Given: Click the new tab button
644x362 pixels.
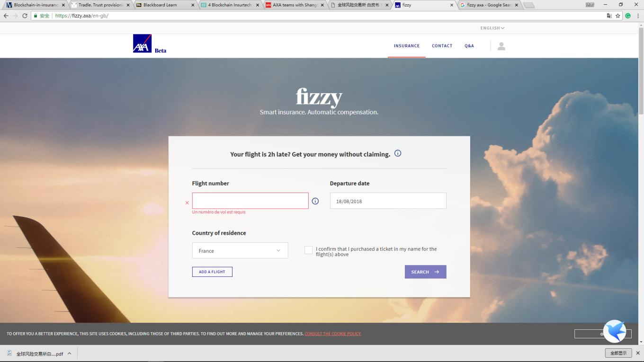Looking at the screenshot, I should [x=529, y=5].
